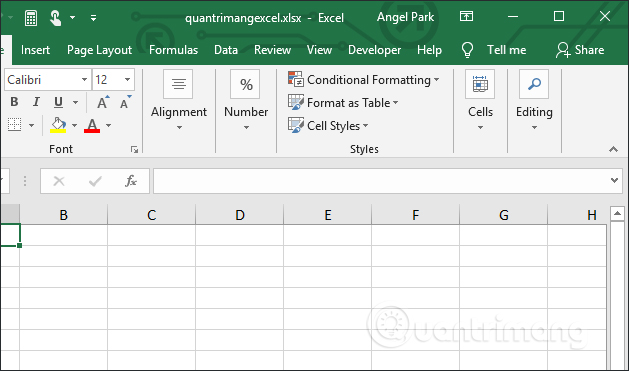Open Customize Quick Access Toolbar menu
This screenshot has height=371, width=629.
pyautogui.click(x=93, y=18)
